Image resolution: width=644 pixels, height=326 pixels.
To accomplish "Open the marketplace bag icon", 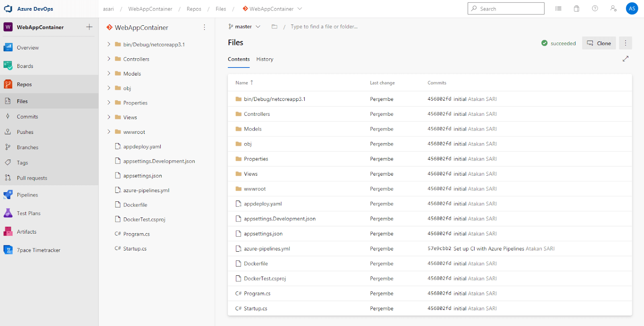I will pyautogui.click(x=576, y=8).
